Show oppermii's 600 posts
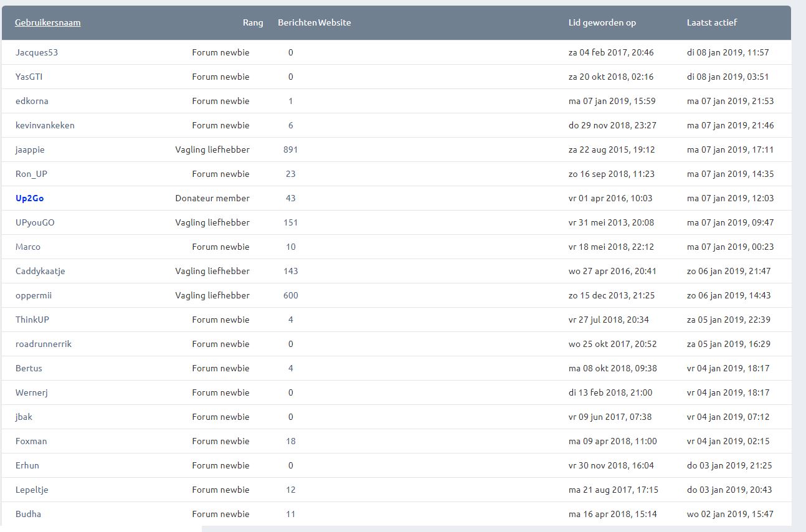Image resolution: width=806 pixels, height=532 pixels. coord(290,295)
